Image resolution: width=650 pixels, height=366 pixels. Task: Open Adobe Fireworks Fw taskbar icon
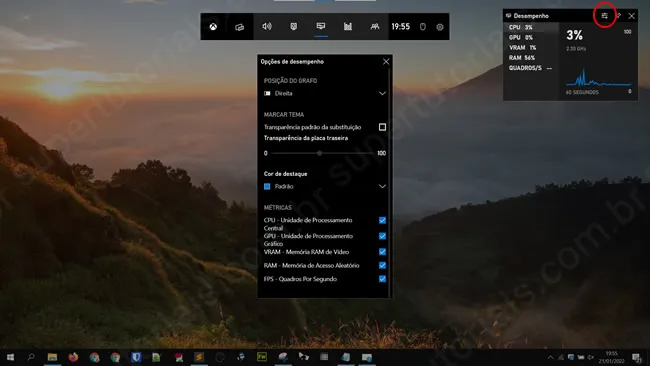[x=262, y=357]
